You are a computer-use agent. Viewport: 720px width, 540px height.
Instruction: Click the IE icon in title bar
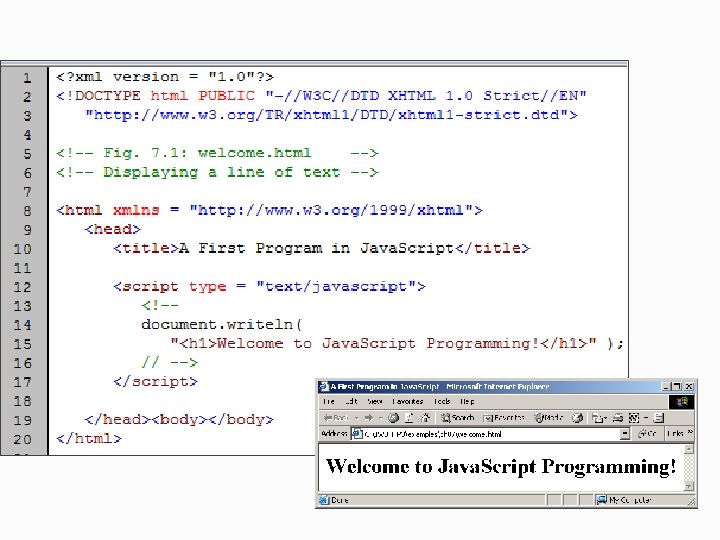click(324, 387)
